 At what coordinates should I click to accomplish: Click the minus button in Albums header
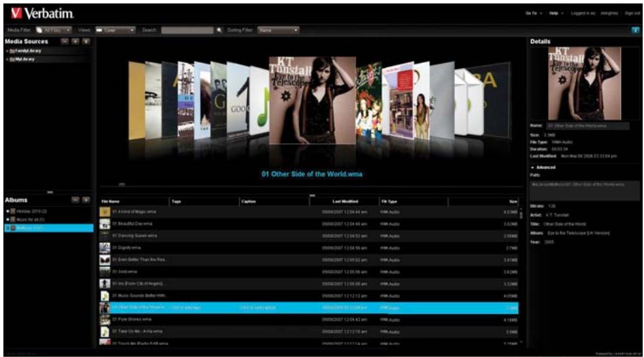click(75, 199)
